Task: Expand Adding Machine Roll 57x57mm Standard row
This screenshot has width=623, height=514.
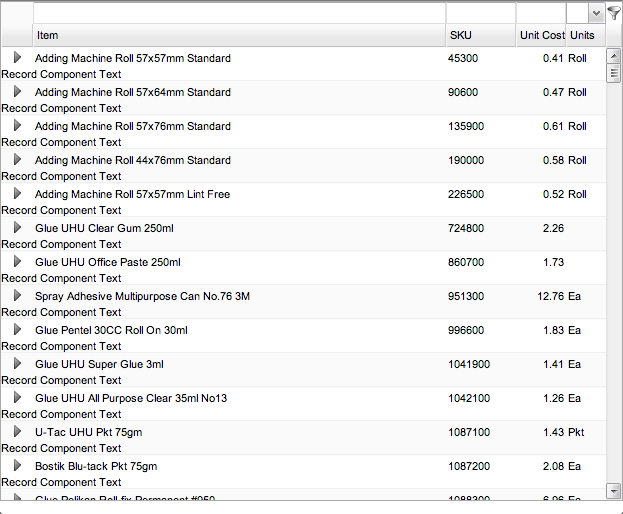Action: (17, 58)
